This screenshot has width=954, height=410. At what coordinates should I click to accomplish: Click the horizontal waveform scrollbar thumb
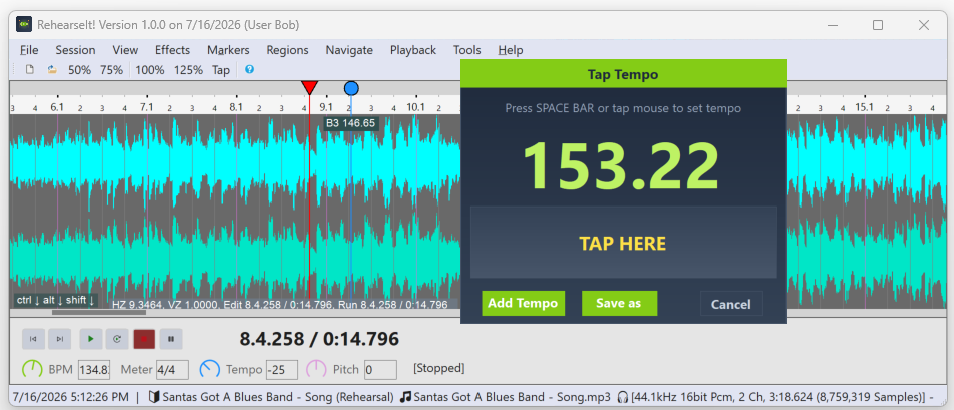tap(99, 313)
